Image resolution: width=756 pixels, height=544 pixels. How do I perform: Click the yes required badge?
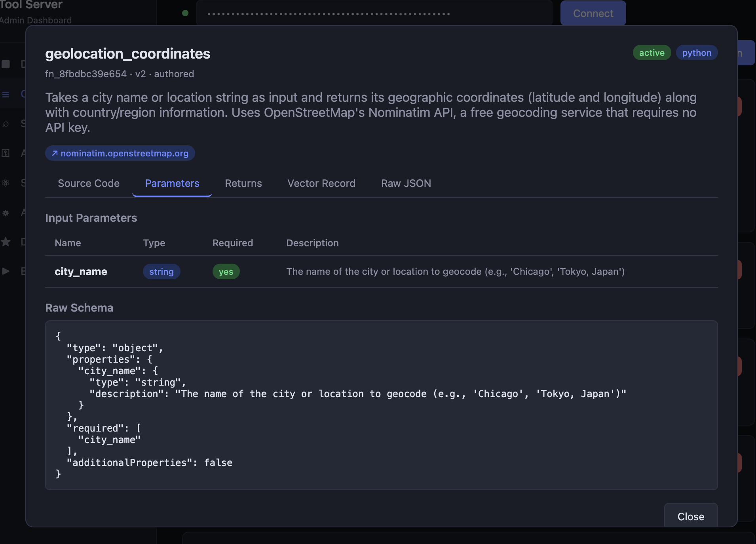226,272
